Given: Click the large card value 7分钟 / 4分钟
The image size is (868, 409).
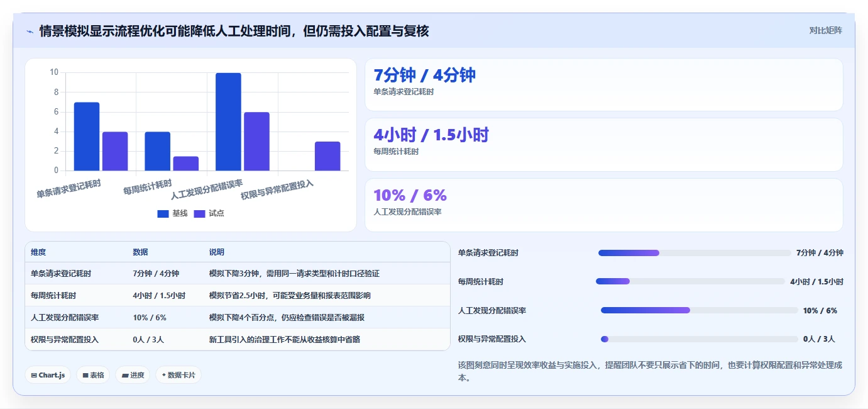Looking at the screenshot, I should [x=424, y=75].
